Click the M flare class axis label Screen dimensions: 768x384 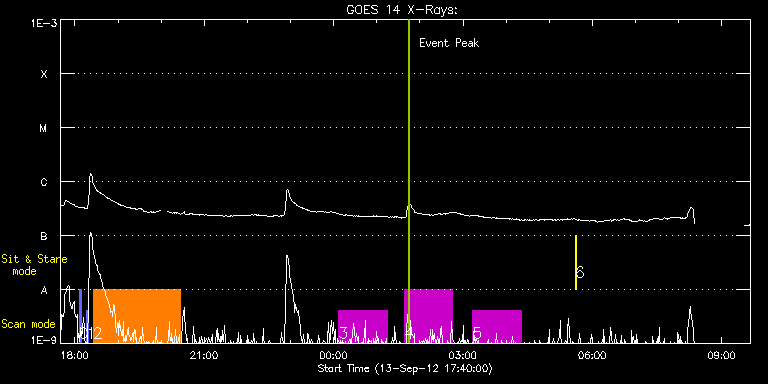(44, 128)
